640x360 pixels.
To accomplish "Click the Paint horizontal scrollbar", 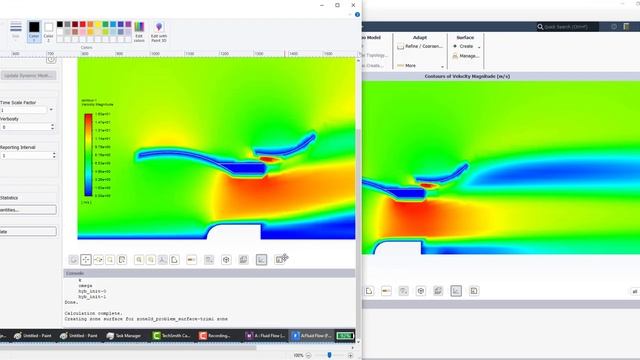I will click(x=128, y=348).
